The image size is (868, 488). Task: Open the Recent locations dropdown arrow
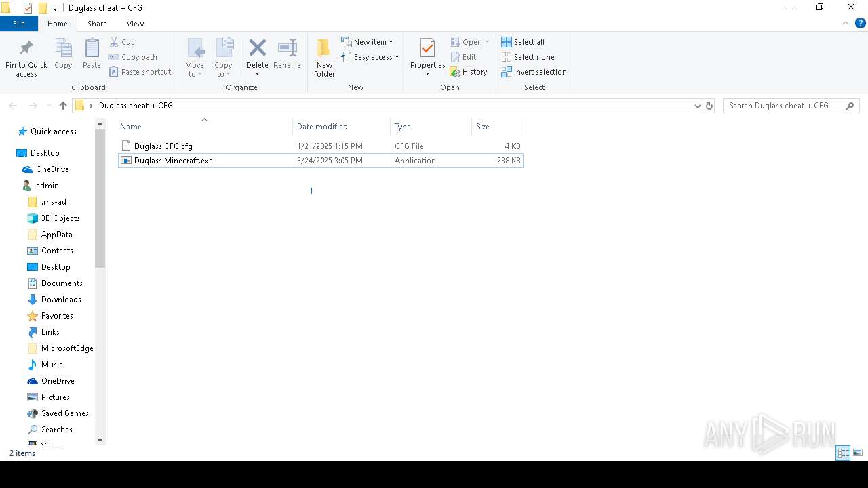point(49,106)
